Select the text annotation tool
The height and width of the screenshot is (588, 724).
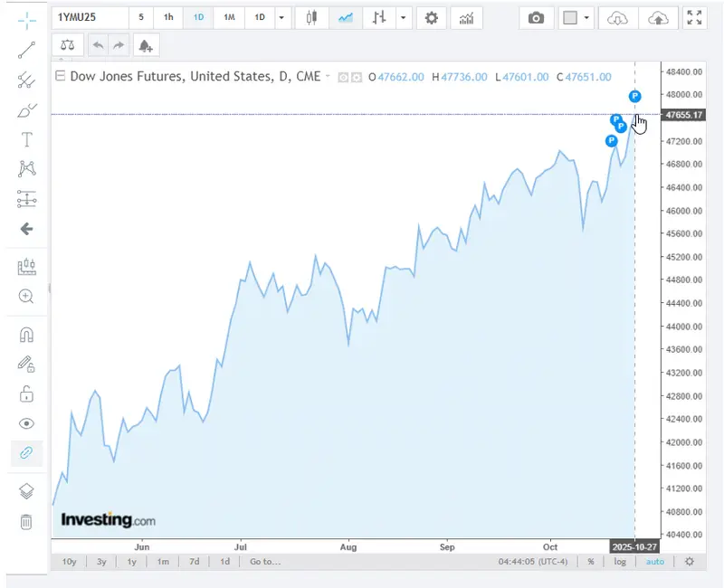tap(26, 139)
